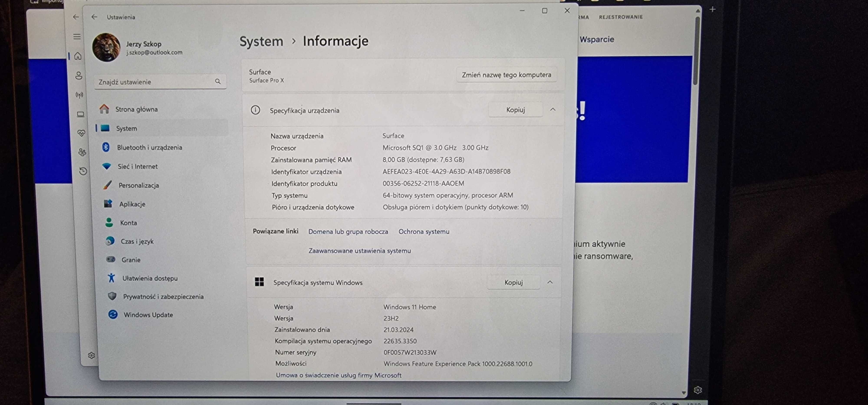Click the plus new tab button
Viewport: 868px width, 405px height.
712,9
